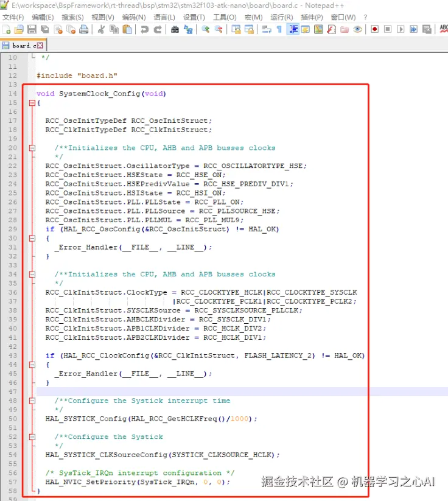Open the 运行(R) menu
Screen dimensions: 448x501
[281, 17]
